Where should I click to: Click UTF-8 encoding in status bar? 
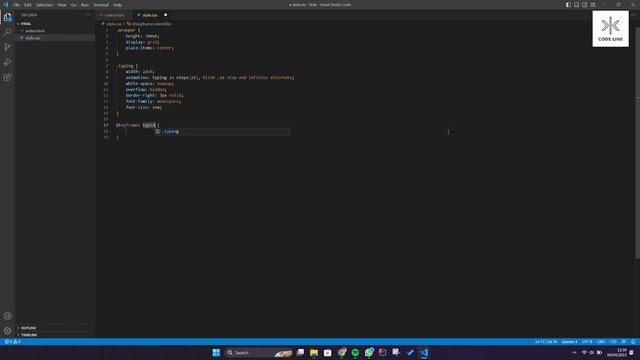coord(587,342)
